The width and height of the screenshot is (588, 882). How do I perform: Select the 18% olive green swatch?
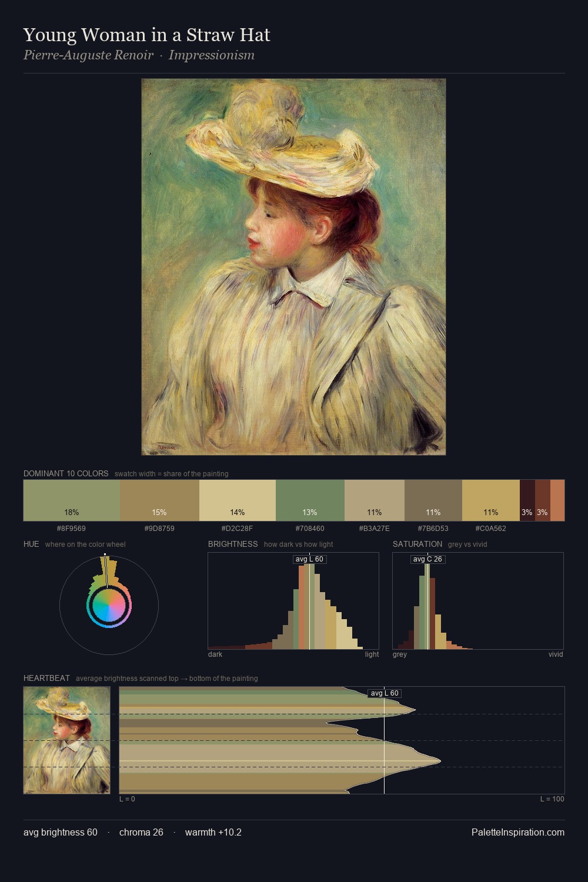tap(72, 500)
